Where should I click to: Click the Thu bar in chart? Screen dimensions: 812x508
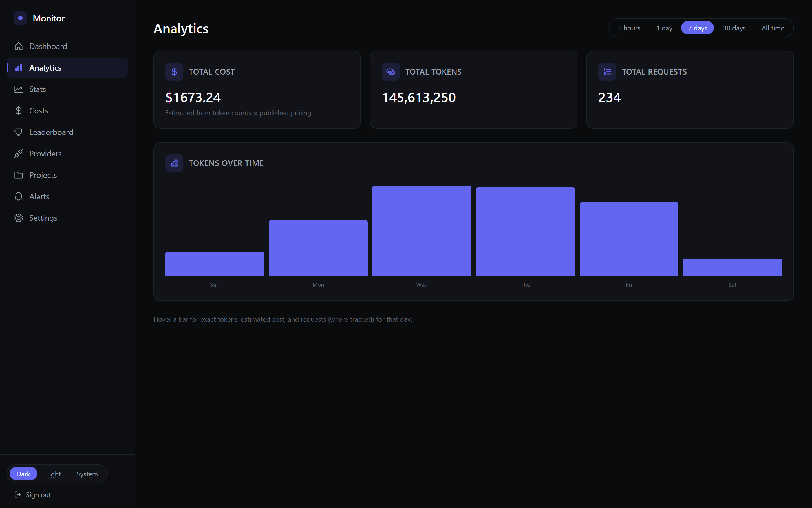pyautogui.click(x=525, y=232)
